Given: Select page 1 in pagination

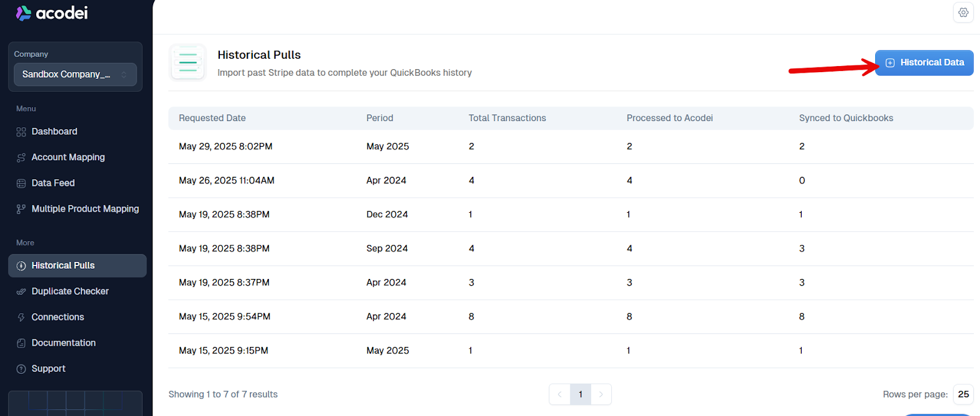Looking at the screenshot, I should pos(581,395).
